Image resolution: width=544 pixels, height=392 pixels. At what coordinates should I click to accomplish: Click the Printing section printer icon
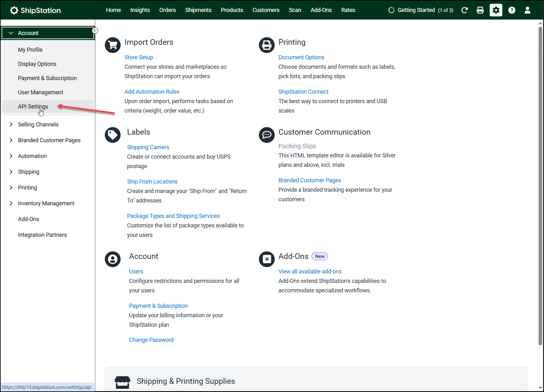tap(267, 45)
